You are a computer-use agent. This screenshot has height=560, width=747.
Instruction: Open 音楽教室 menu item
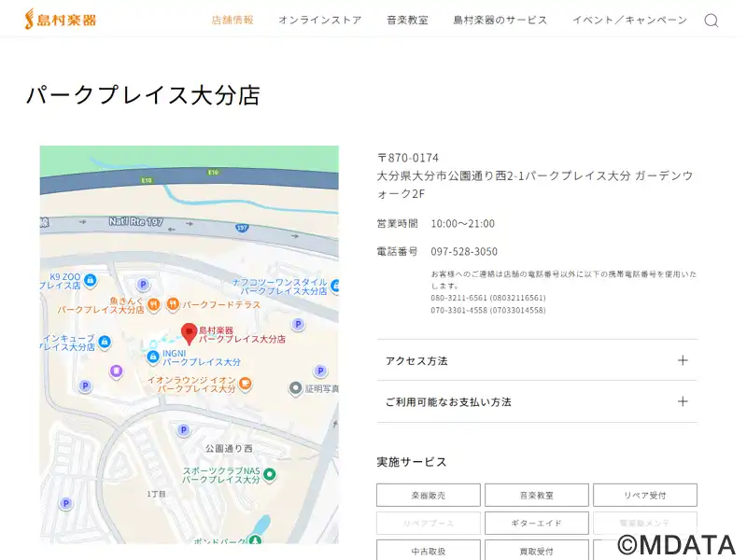pyautogui.click(x=407, y=20)
